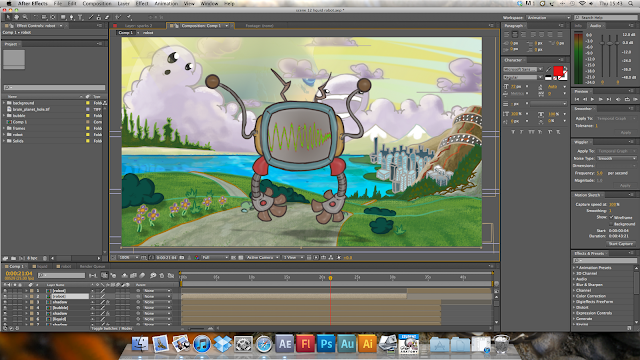This screenshot has width=640, height=360.
Task: Select the Puppet Pin tool
Action: point(129,17)
